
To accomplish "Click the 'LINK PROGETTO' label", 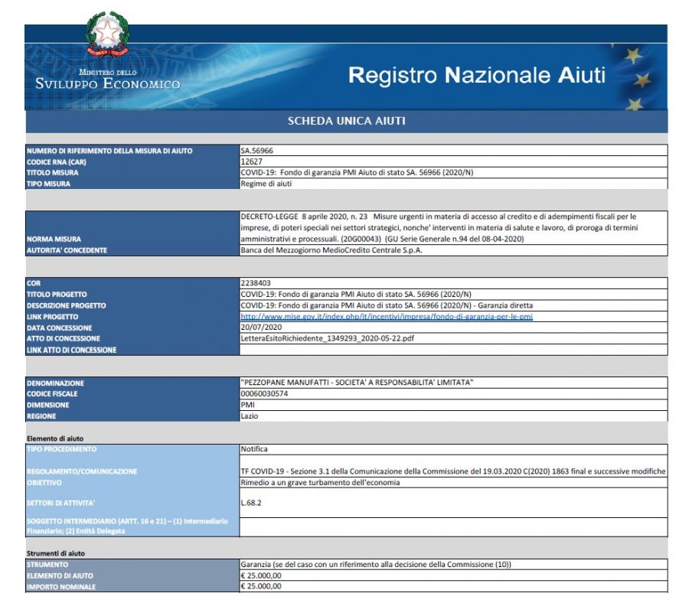I will pyautogui.click(x=52, y=317).
